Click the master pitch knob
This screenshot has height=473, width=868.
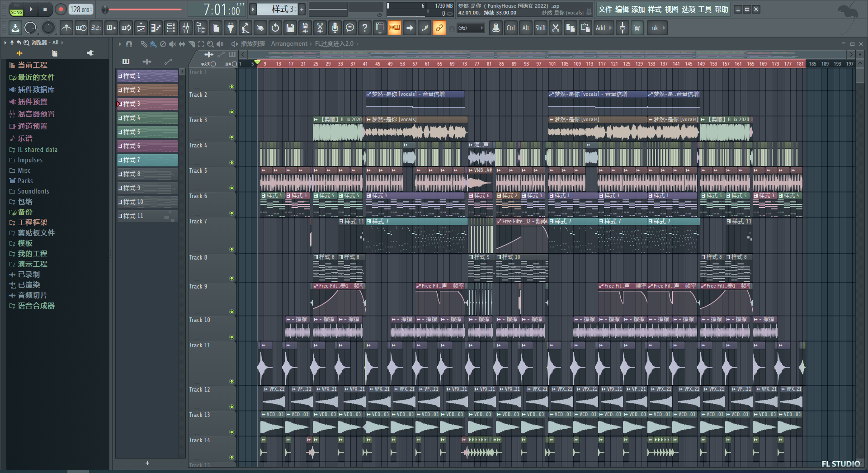click(x=48, y=28)
